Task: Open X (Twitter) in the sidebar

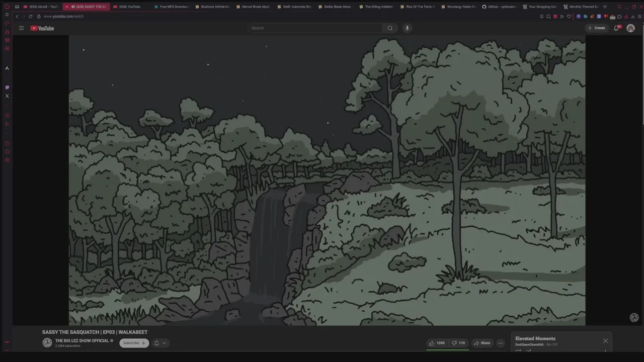Action: [7, 96]
